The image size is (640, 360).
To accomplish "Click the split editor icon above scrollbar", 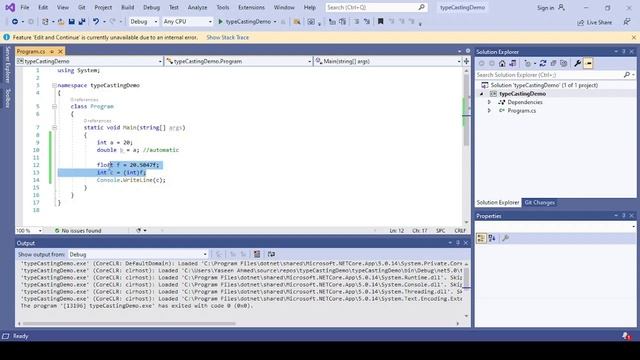I will [x=467, y=61].
